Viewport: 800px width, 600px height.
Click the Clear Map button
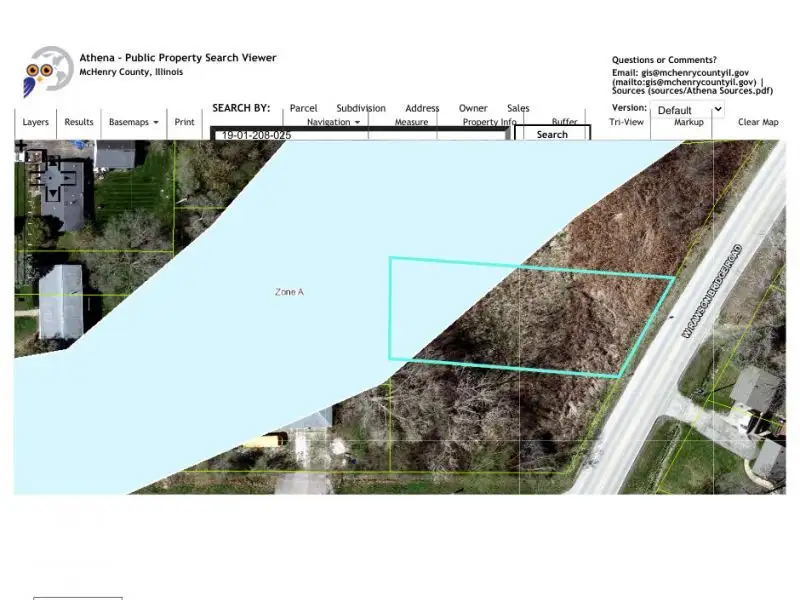[x=757, y=122]
